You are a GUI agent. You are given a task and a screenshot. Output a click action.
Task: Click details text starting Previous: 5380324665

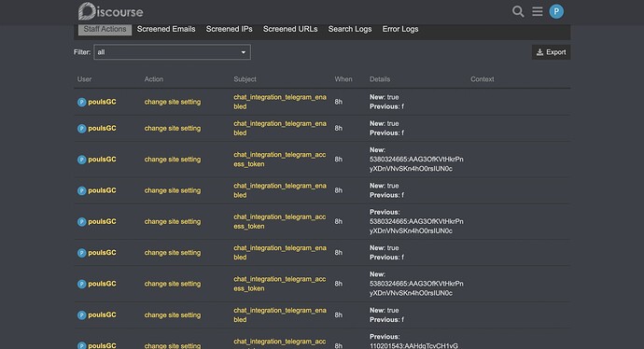[x=416, y=222]
